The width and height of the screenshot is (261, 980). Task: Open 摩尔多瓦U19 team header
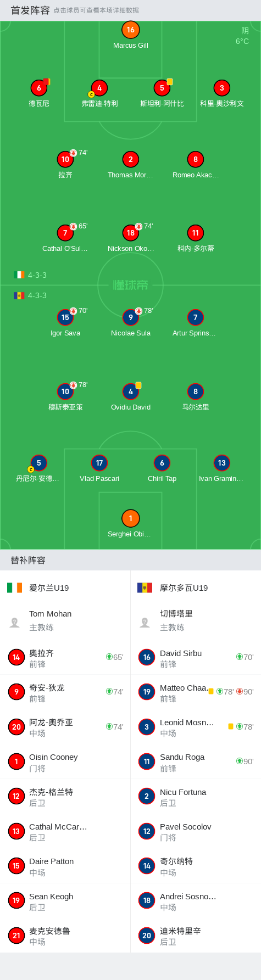tap(173, 588)
